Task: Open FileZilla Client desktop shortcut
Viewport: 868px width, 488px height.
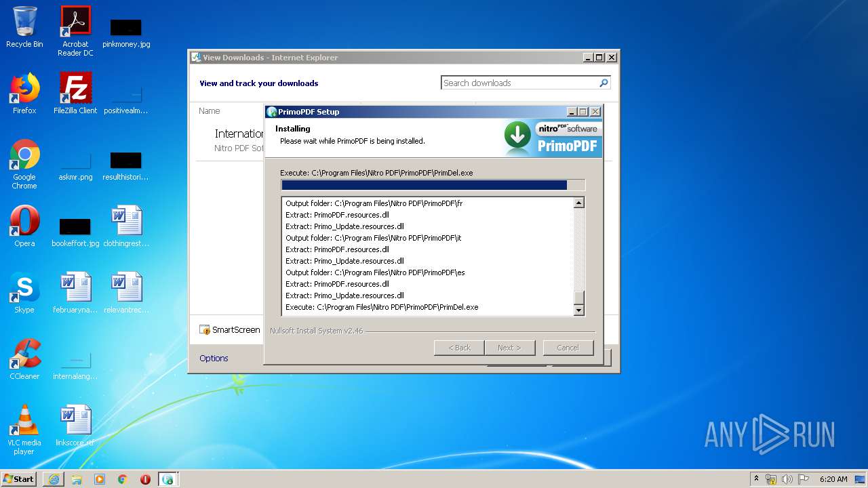Action: [x=75, y=94]
